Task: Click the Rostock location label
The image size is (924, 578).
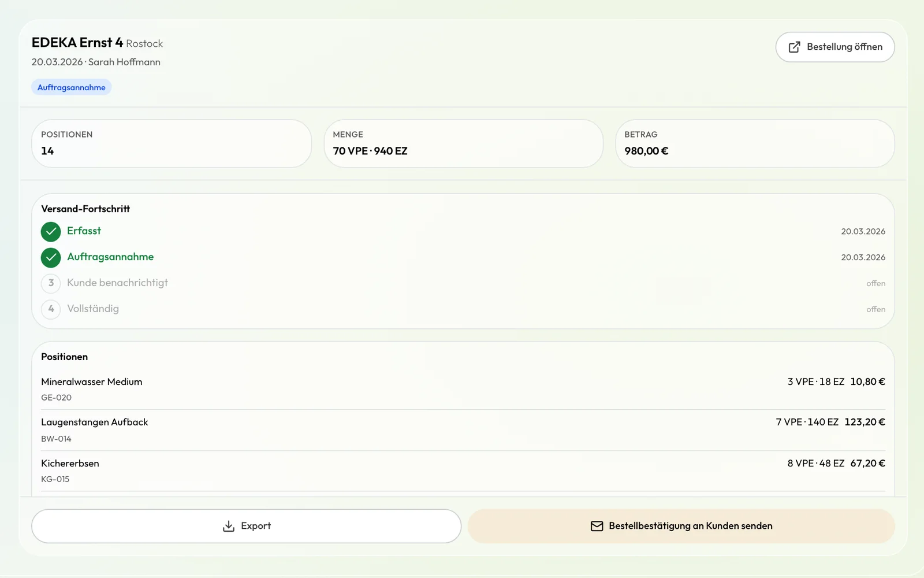Action: 144,44
